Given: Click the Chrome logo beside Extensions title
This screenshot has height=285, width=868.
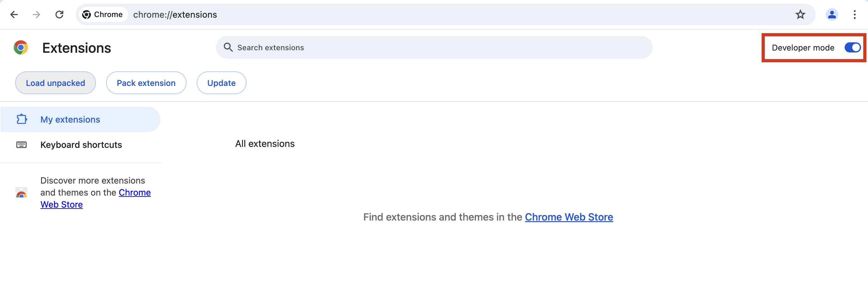Looking at the screenshot, I should tap(21, 48).
